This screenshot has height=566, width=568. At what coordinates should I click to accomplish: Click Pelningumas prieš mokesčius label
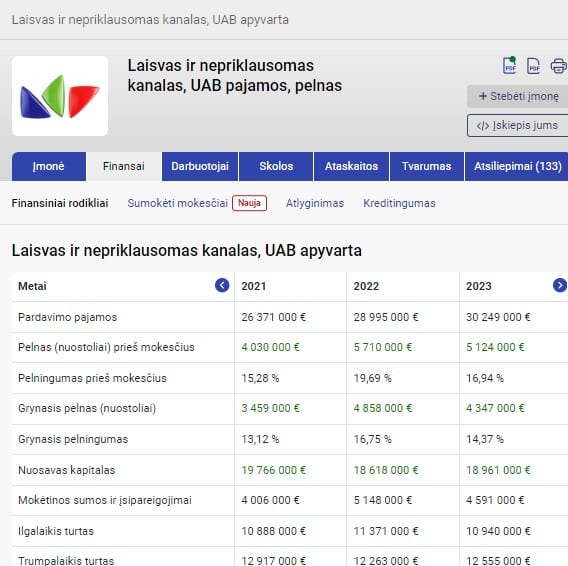click(92, 378)
